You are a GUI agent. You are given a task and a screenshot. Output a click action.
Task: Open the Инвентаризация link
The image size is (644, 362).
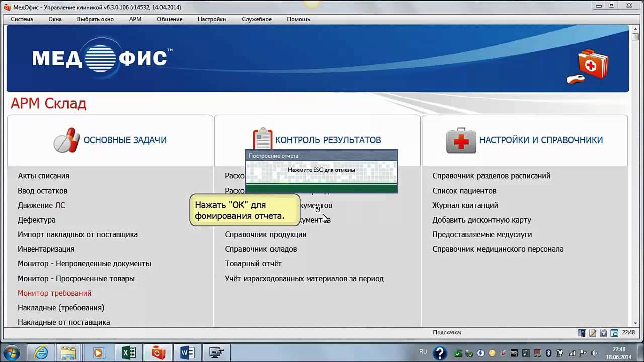(46, 249)
